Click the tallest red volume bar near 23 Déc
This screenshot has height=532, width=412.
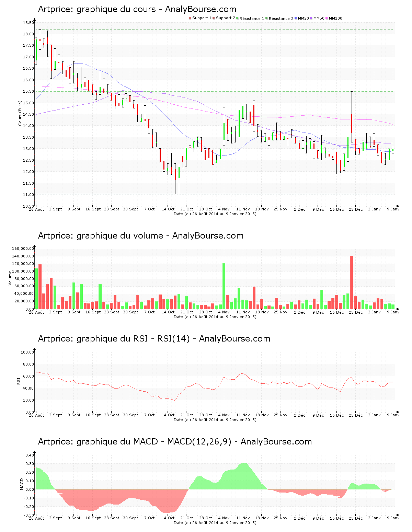[352, 282]
